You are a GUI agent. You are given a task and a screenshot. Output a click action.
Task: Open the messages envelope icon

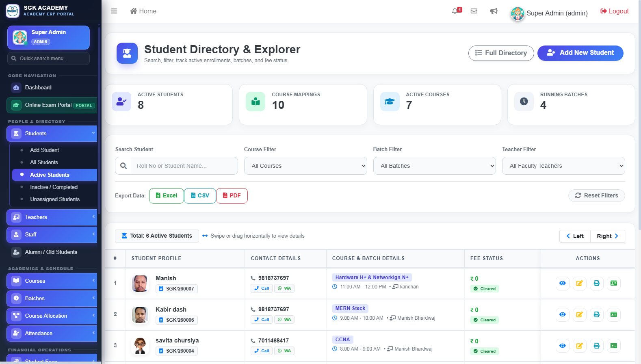(474, 11)
